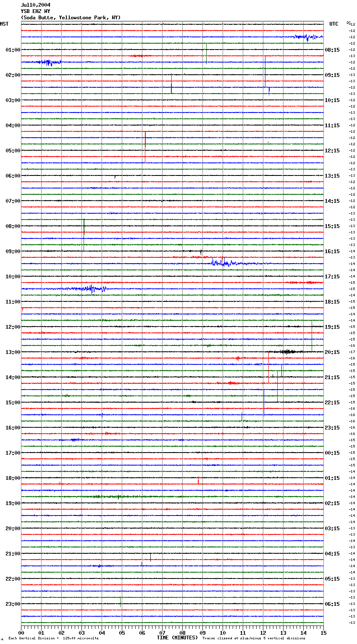Select the 17:00 MST row label
The width and height of the screenshot is (357, 644).
tap(13, 453)
